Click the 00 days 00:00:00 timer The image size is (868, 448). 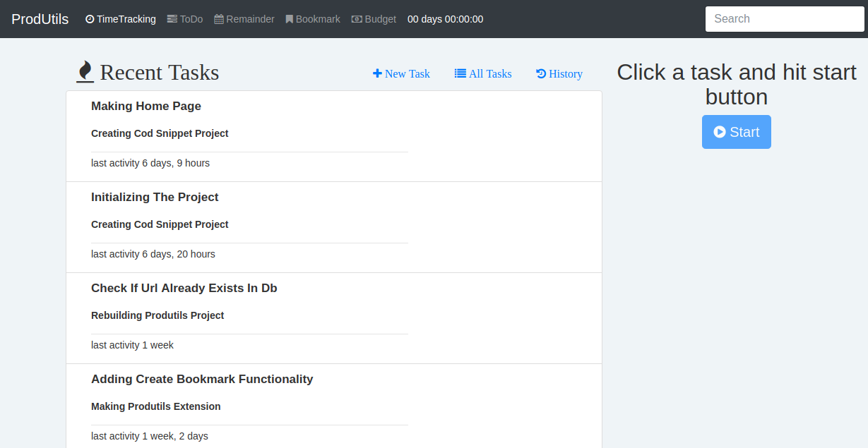coord(446,19)
